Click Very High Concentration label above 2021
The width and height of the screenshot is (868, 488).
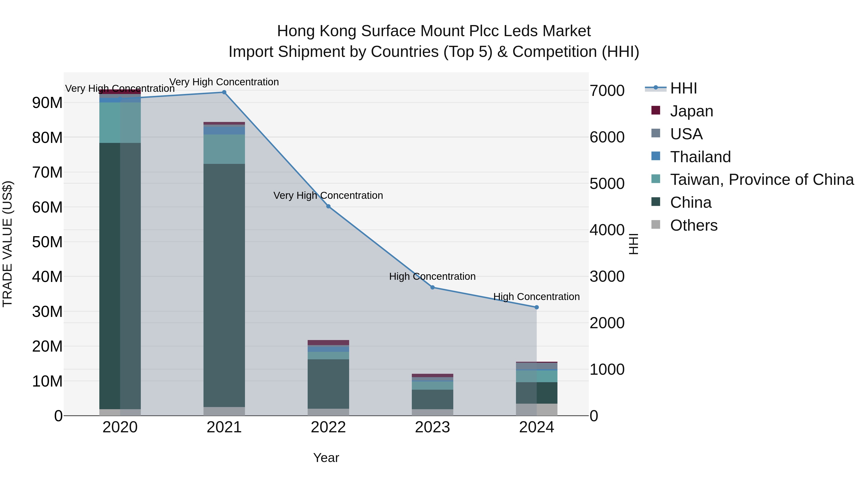pyautogui.click(x=224, y=82)
